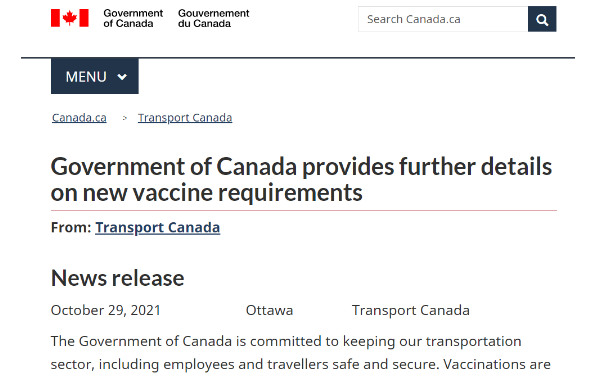The image size is (589, 381).
Task: Open the Transport Canada breadcrumb link
Action: coord(185,118)
